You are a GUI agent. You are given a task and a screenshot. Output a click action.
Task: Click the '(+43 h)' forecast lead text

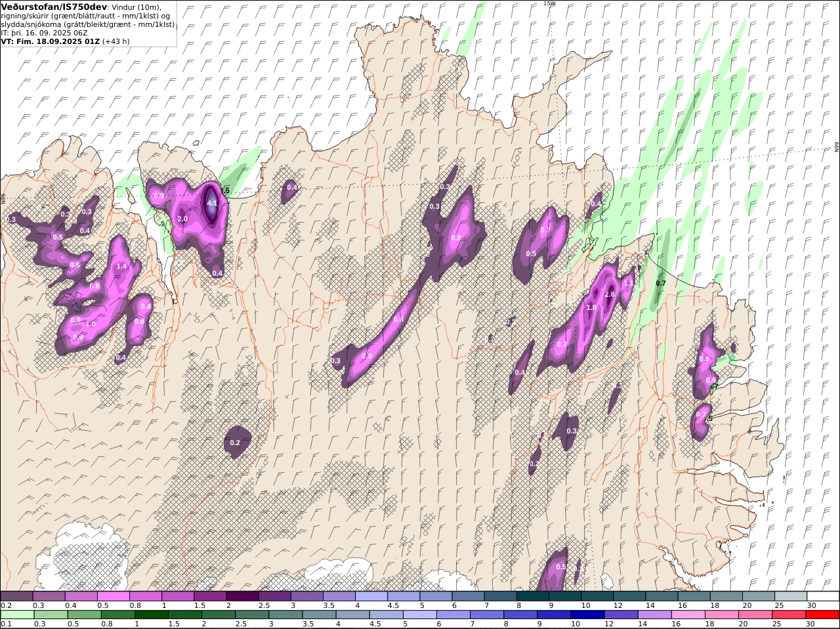(x=116, y=41)
